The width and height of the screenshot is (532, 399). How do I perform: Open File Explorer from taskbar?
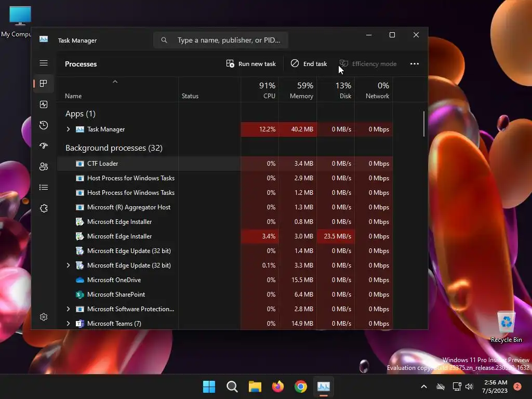tap(255, 387)
